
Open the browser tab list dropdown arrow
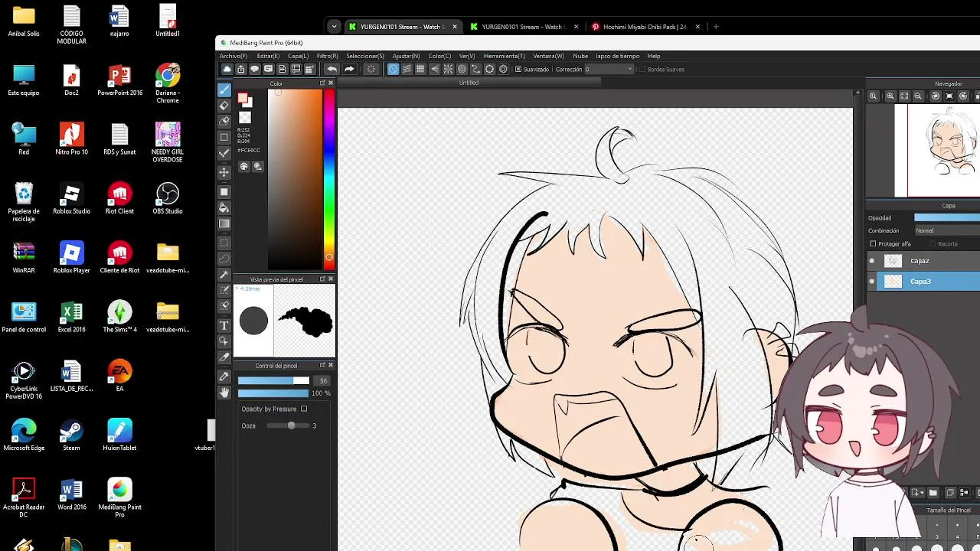[x=334, y=27]
